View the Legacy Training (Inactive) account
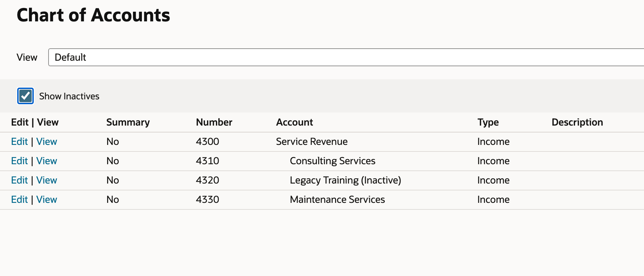The width and height of the screenshot is (644, 276). pos(46,180)
